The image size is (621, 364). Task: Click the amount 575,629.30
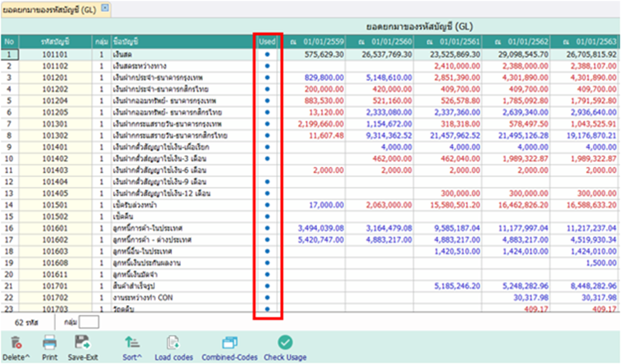click(324, 55)
